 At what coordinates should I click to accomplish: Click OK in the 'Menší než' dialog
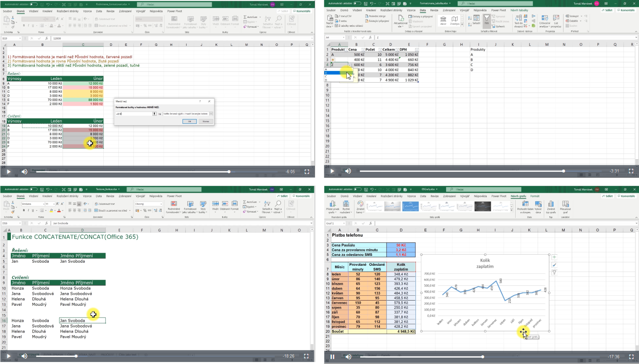click(190, 121)
